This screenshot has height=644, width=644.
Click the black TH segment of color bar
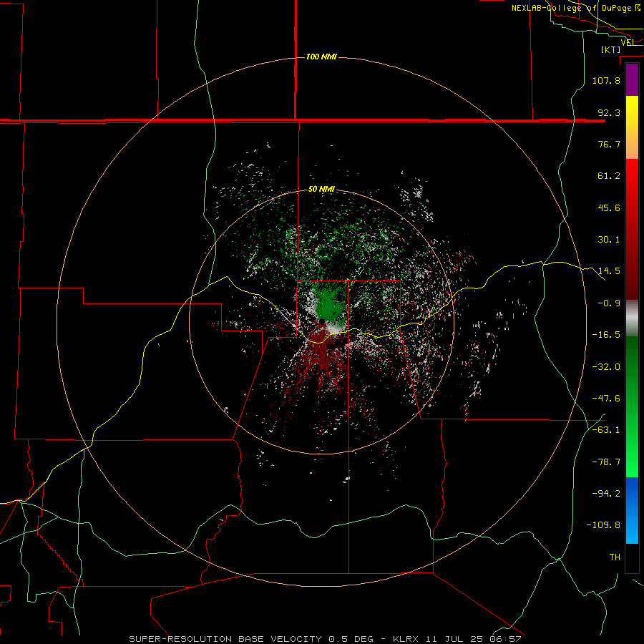[x=632, y=557]
